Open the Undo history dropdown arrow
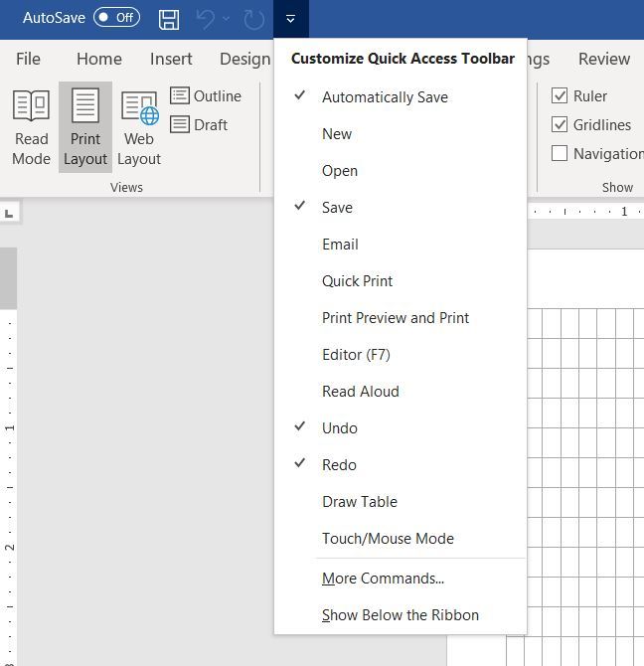644x666 pixels. pyautogui.click(x=227, y=19)
